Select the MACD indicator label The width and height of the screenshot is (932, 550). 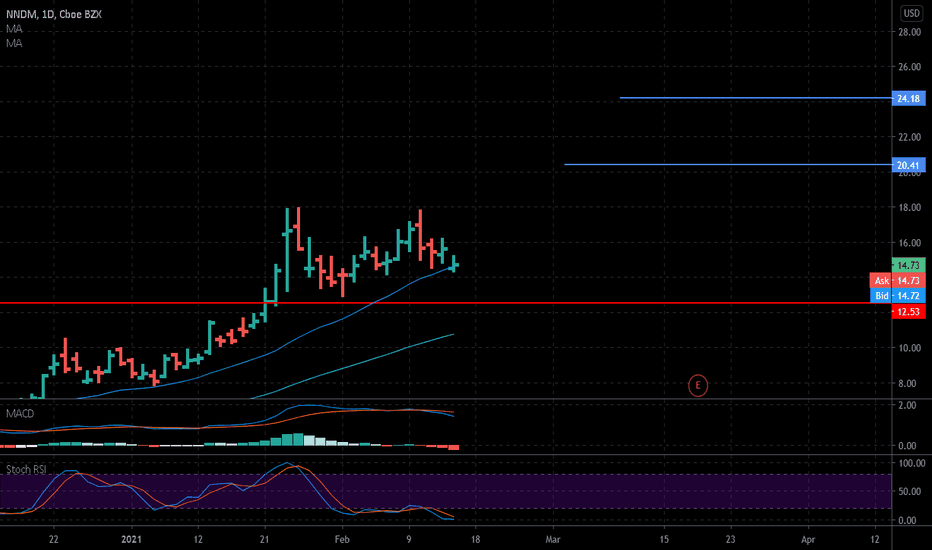click(x=20, y=413)
